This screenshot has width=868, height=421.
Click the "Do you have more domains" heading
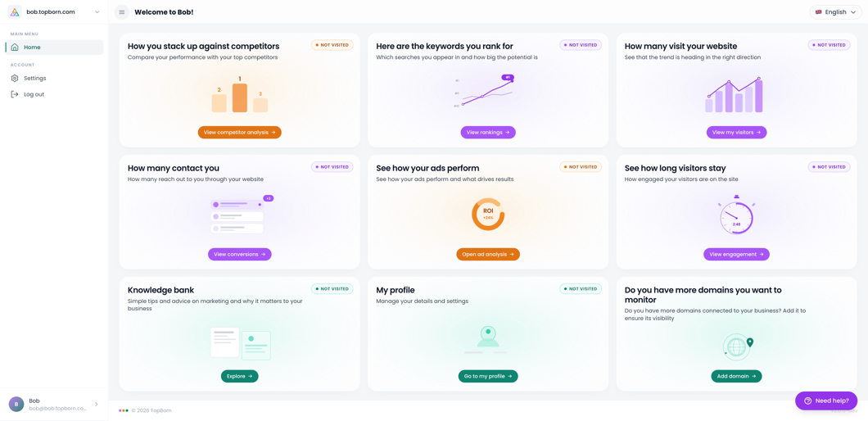tap(703, 294)
